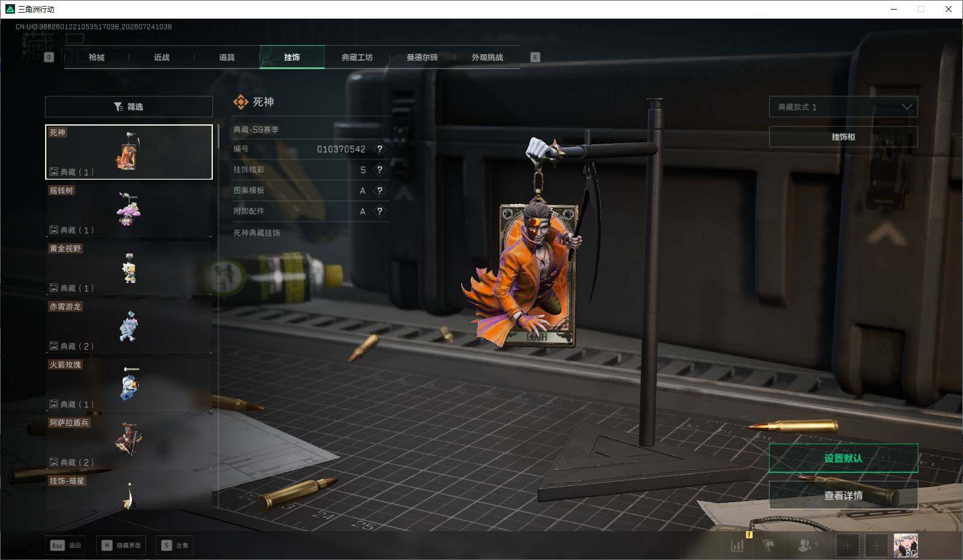Click the help icon for 附加配件
The width and height of the screenshot is (963, 560).
point(379,211)
